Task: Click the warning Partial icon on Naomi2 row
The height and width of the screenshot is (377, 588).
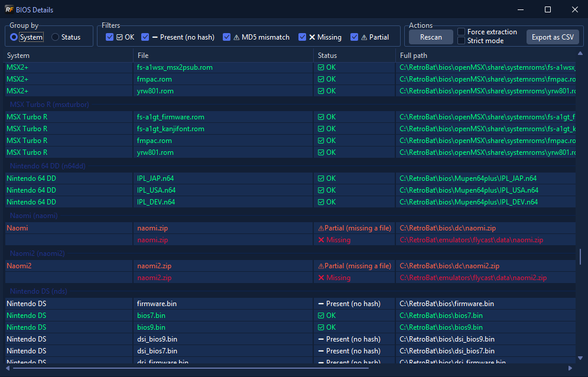Action: pos(321,265)
